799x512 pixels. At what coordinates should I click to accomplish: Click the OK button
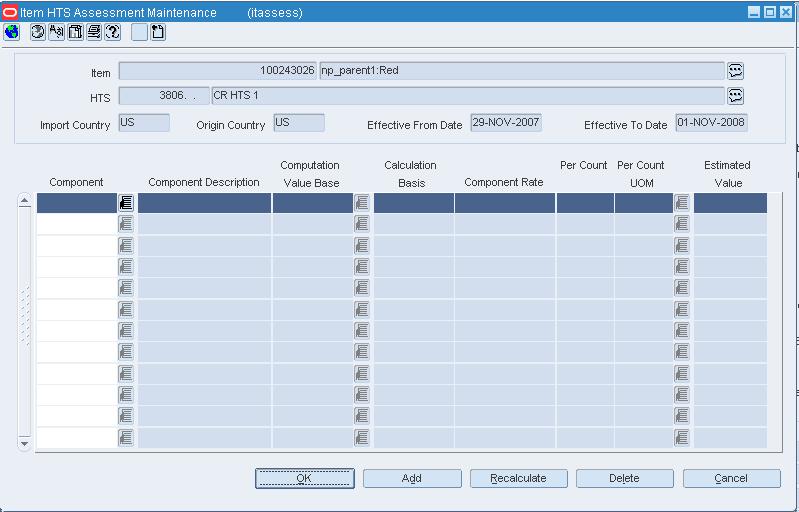305,478
